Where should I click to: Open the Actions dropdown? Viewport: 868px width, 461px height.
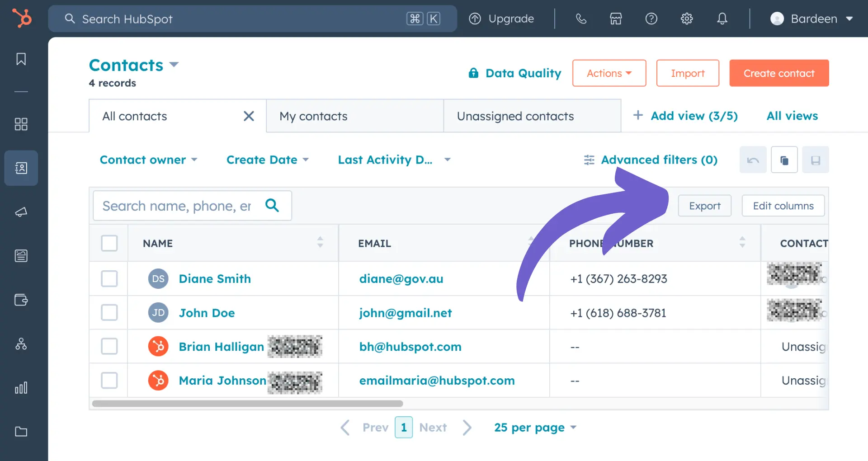tap(609, 73)
